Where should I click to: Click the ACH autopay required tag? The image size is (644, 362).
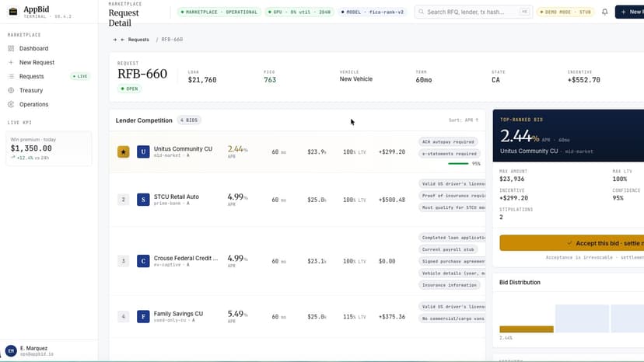pyautogui.click(x=448, y=141)
